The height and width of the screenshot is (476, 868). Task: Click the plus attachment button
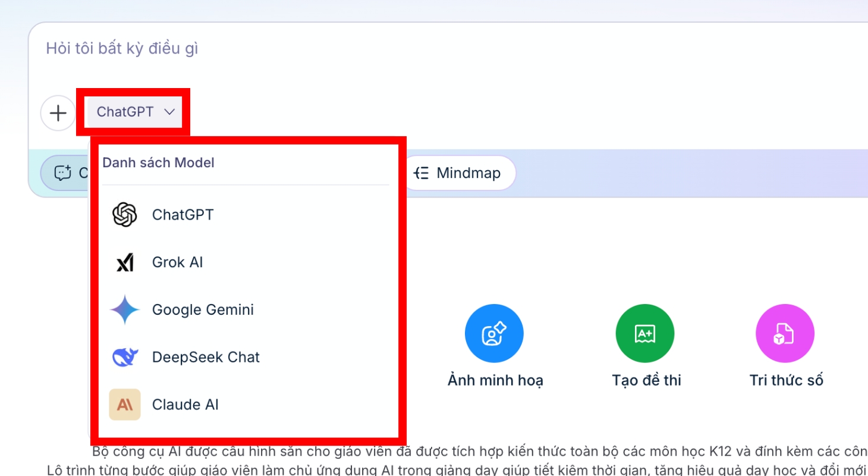point(58,112)
